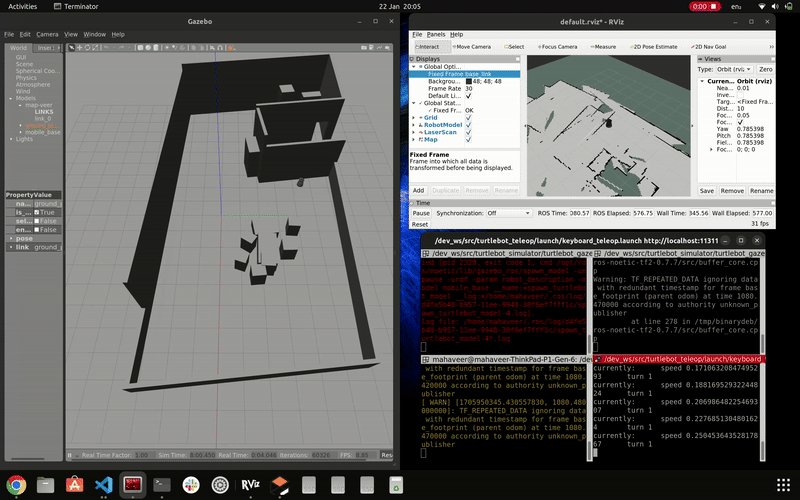
Task: Activate the Scale mode tool in Gazebo
Action: click(x=95, y=47)
